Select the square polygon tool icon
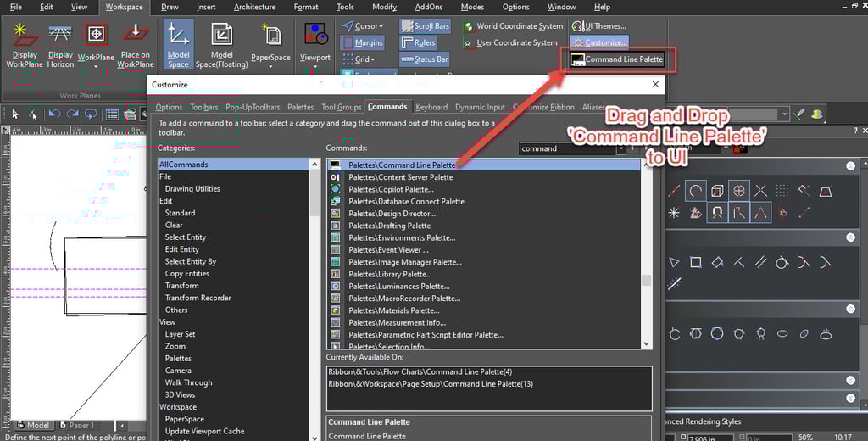868x441 pixels. click(695, 263)
